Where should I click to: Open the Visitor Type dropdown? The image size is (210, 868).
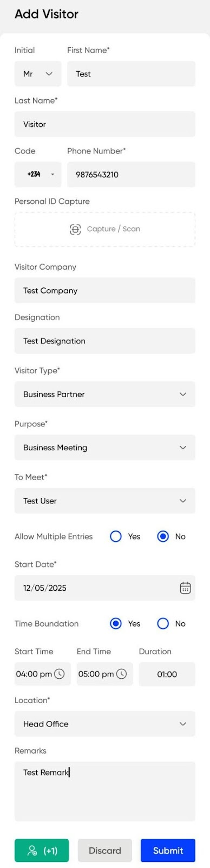tap(105, 394)
